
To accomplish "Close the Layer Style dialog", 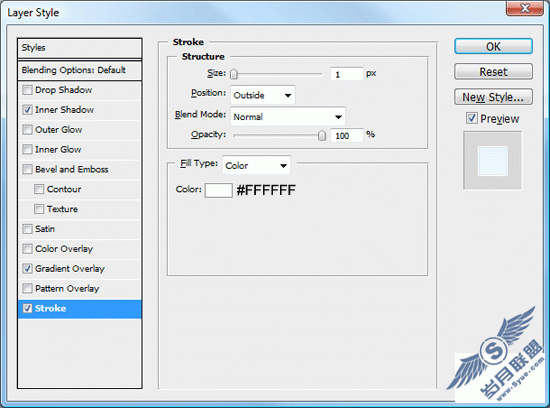I will click(x=525, y=8).
